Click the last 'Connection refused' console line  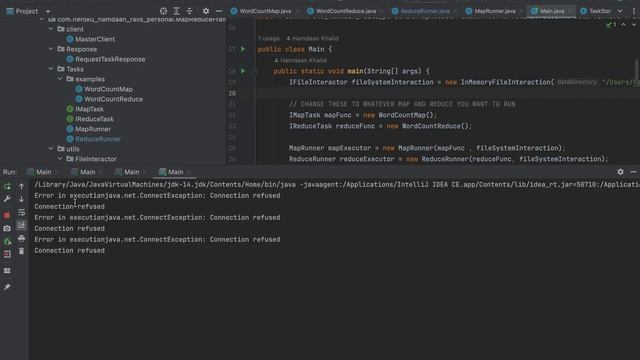[x=69, y=251]
